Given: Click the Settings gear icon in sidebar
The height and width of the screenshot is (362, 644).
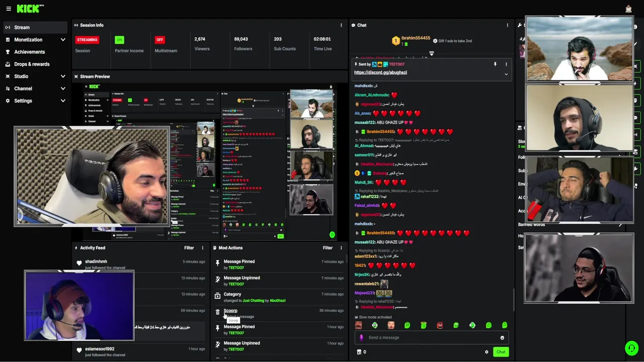Looking at the screenshot, I should coord(8,101).
